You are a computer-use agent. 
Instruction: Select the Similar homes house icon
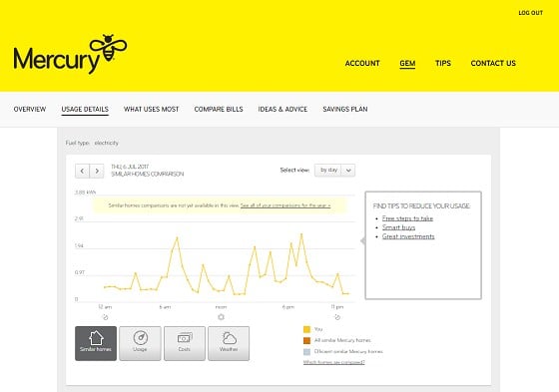click(96, 338)
